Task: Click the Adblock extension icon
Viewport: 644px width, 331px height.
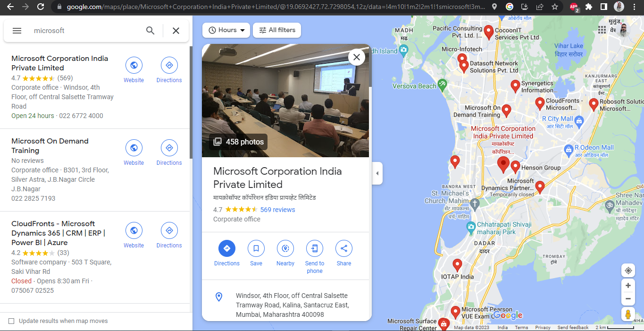Action: pos(574,7)
